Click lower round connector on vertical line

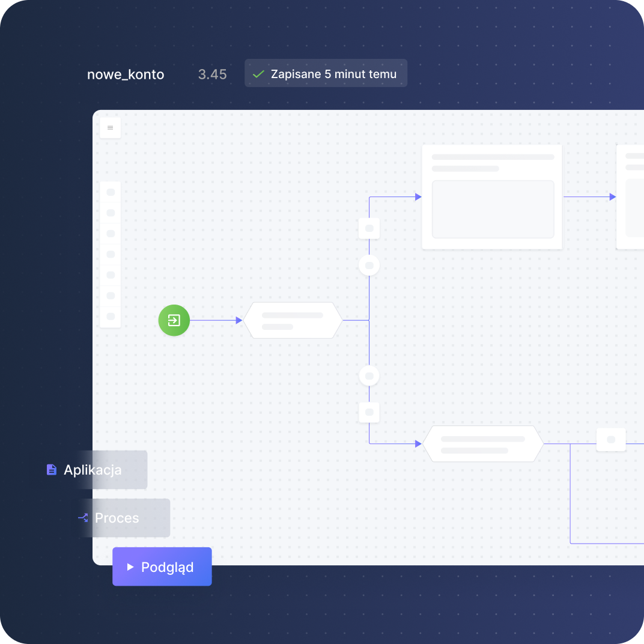point(369,376)
